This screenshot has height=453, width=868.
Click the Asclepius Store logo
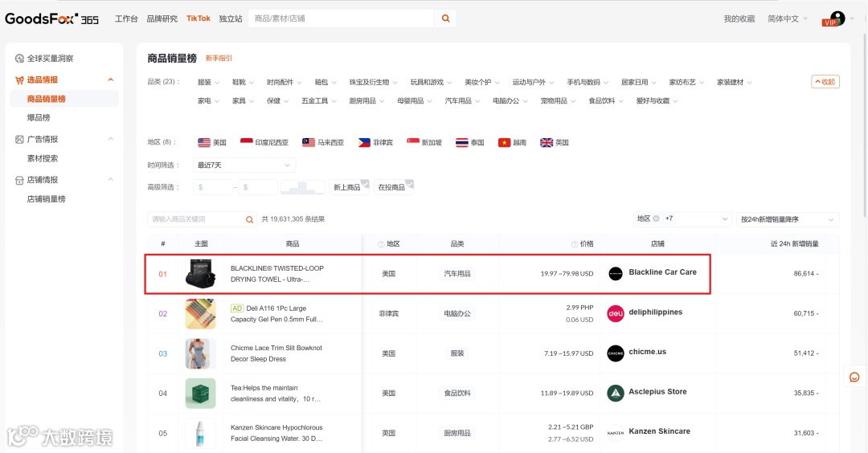[616, 393]
